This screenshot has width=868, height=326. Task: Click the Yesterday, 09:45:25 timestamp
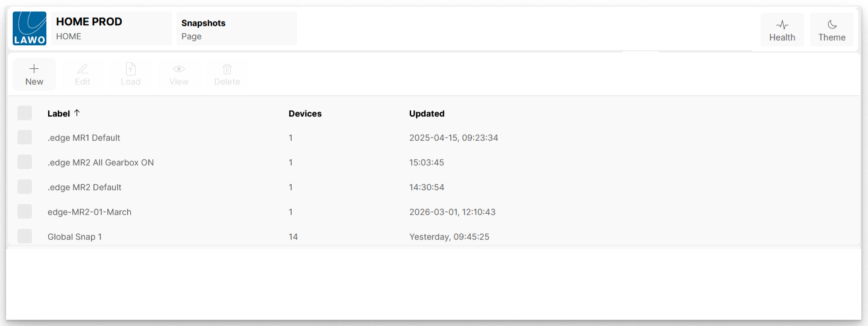[x=449, y=237]
